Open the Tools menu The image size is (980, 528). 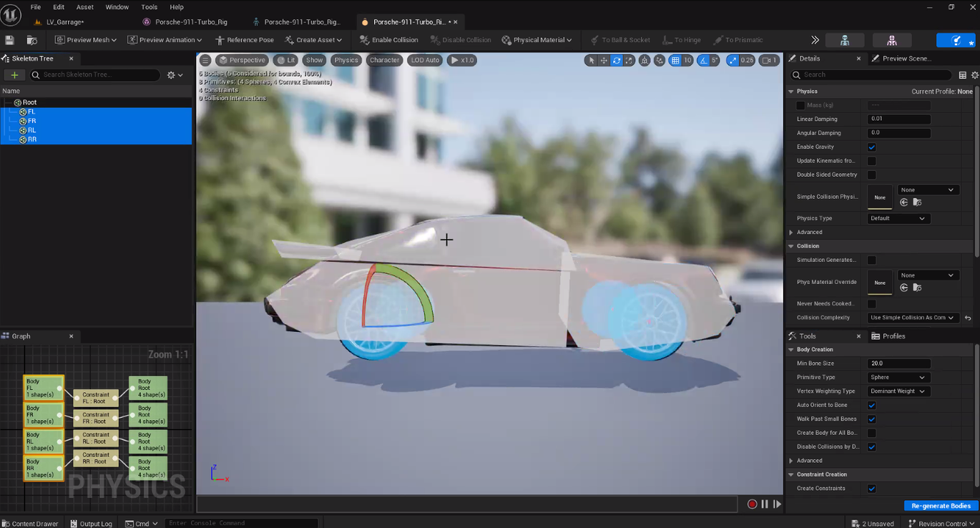coord(149,7)
